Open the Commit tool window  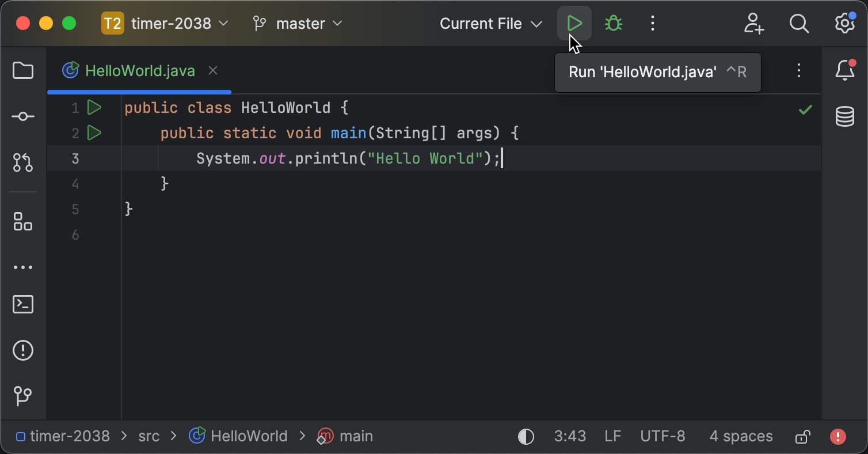point(22,116)
